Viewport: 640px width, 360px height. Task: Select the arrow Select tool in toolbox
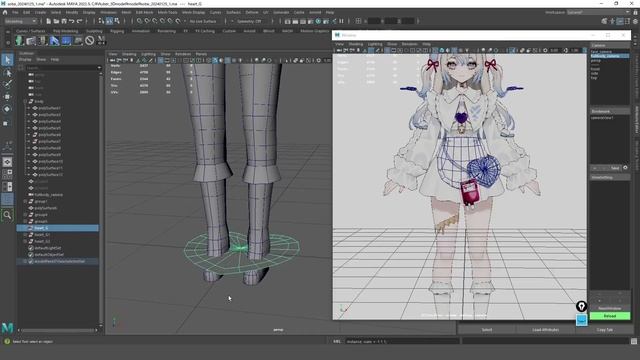pyautogui.click(x=7, y=60)
